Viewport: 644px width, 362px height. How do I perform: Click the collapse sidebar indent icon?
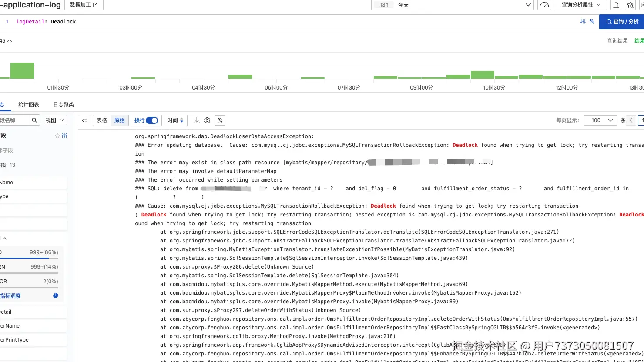(x=84, y=120)
